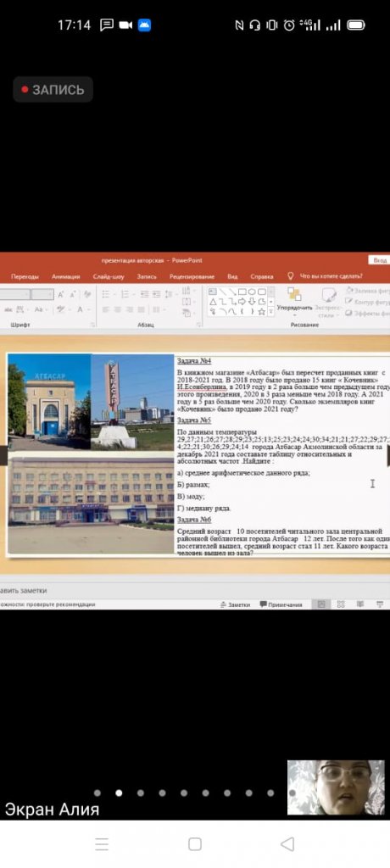
Task: Select the Atbasar stele monument photo
Action: click(133, 401)
